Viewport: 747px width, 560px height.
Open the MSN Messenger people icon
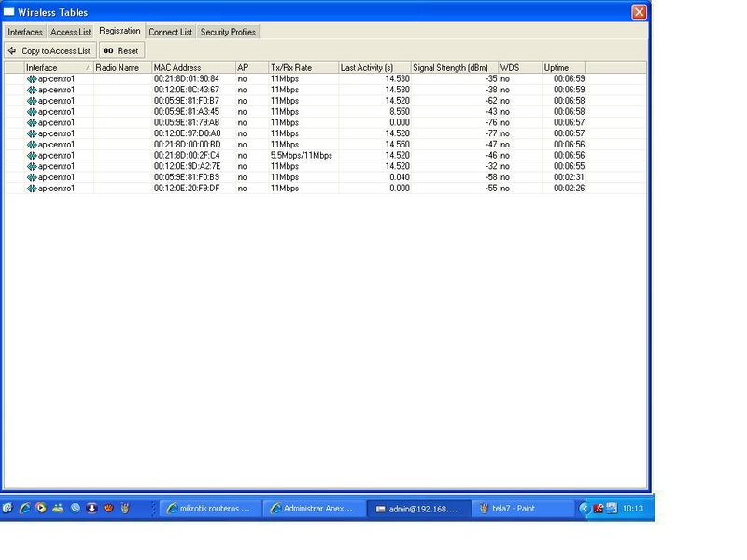click(58, 508)
